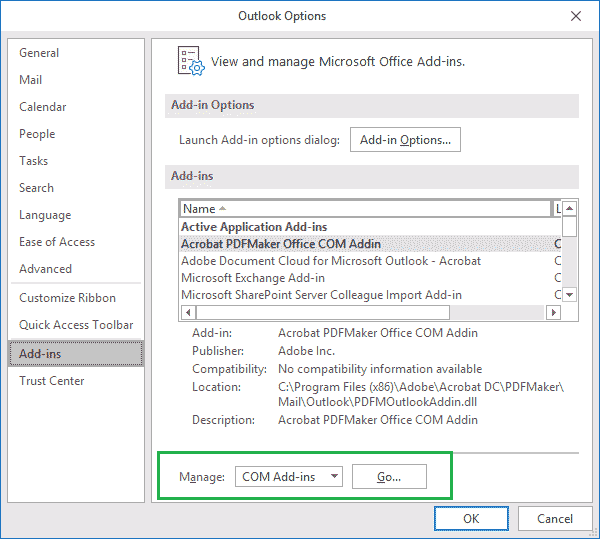Confirm with the OK button
This screenshot has height=539, width=600.
point(471,519)
